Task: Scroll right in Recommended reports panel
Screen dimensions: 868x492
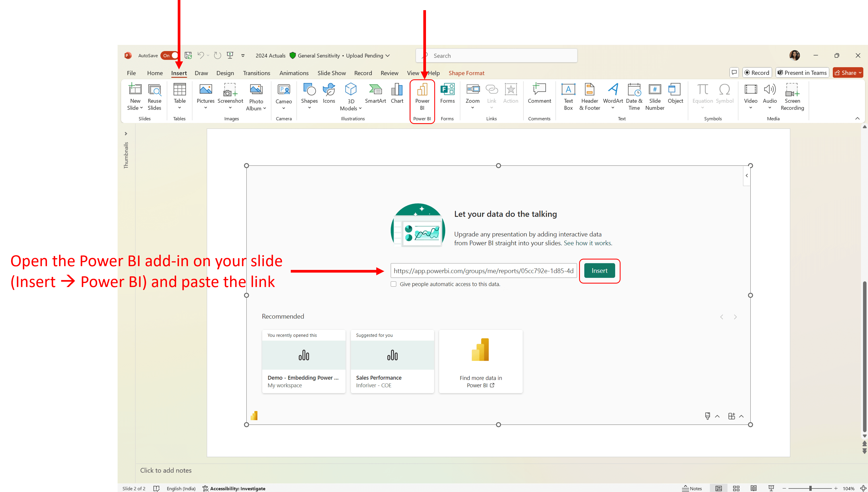Action: click(735, 317)
